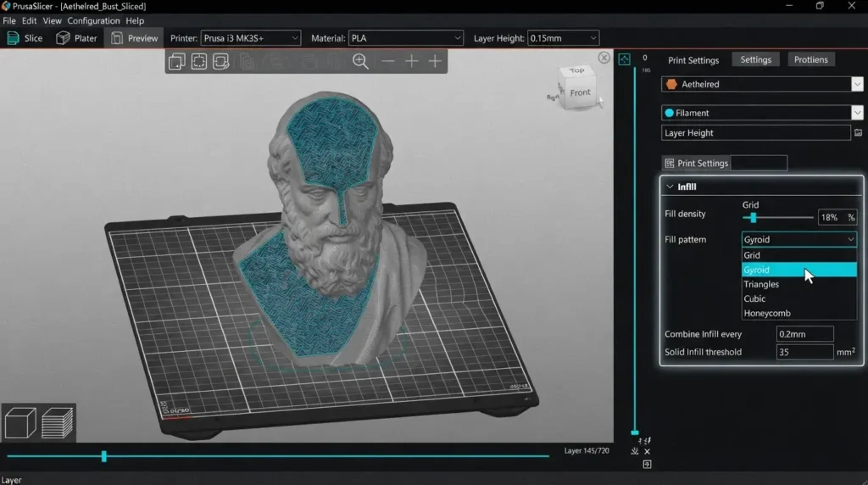Select the Protliens tab

[811, 59]
